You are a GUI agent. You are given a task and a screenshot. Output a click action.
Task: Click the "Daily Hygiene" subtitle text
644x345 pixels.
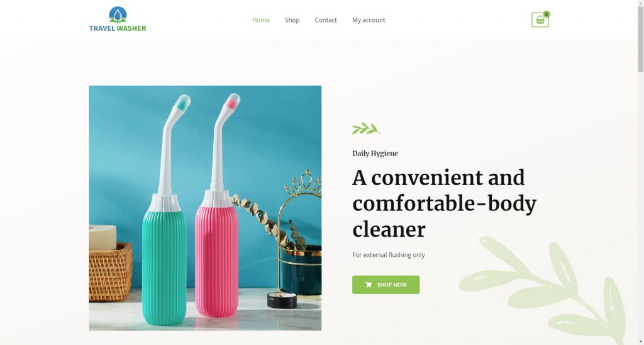[375, 154]
